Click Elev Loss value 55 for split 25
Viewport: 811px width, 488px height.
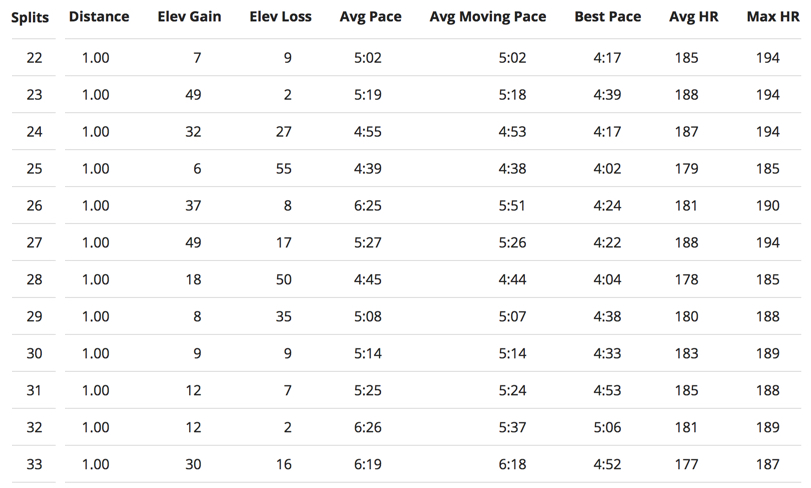coord(284,169)
